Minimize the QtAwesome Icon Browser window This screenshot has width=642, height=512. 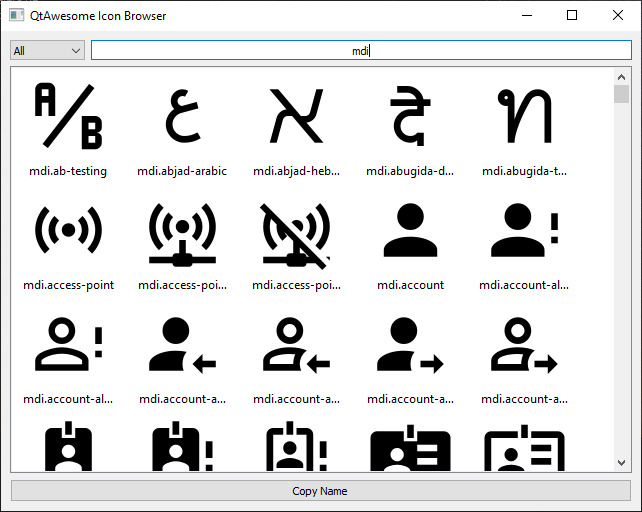click(x=527, y=16)
